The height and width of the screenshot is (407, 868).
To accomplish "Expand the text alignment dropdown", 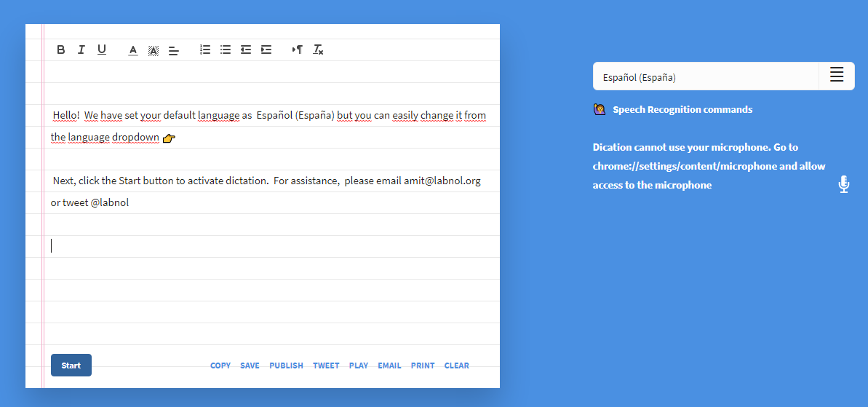I will [174, 50].
